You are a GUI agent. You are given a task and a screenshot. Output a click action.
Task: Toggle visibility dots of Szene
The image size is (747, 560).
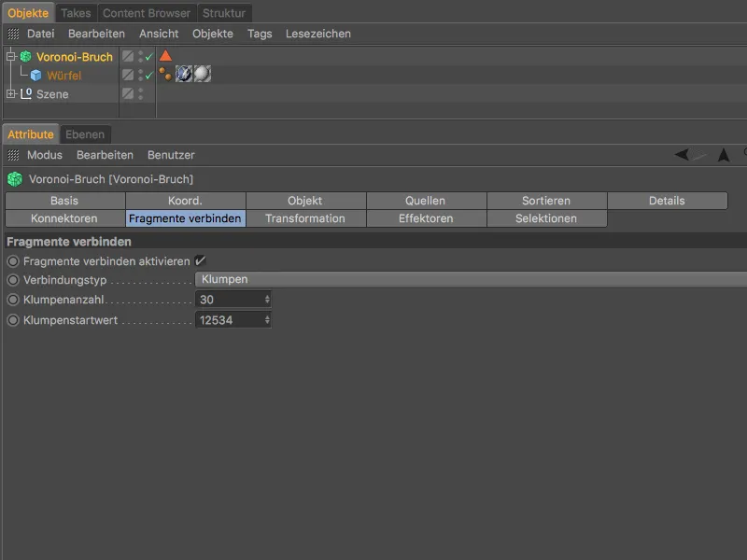[141, 93]
